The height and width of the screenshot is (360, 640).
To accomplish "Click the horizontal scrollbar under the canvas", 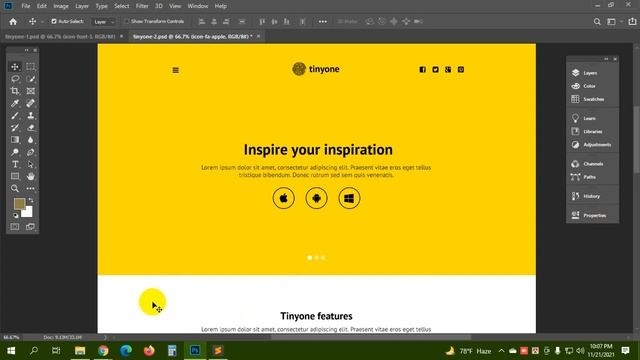I will (371, 337).
